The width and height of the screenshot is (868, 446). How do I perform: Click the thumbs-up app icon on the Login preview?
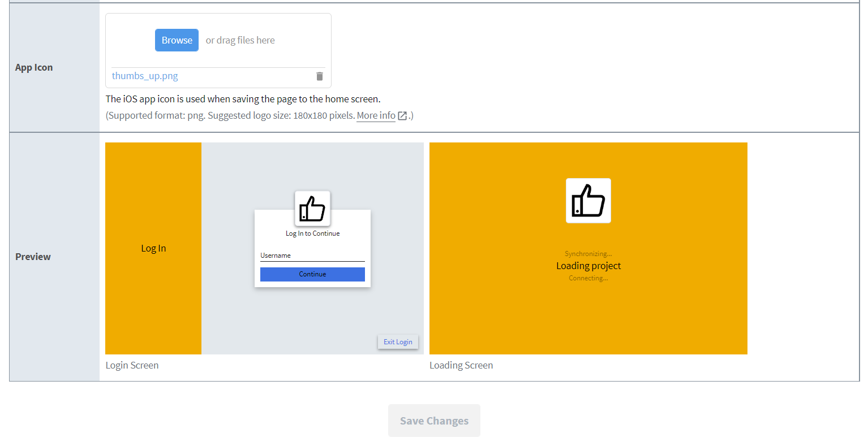pos(312,208)
